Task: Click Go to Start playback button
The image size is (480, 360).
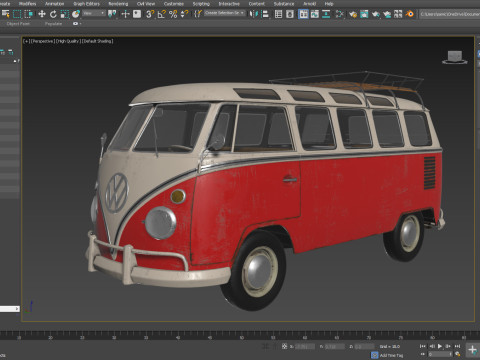Action: (x=423, y=346)
